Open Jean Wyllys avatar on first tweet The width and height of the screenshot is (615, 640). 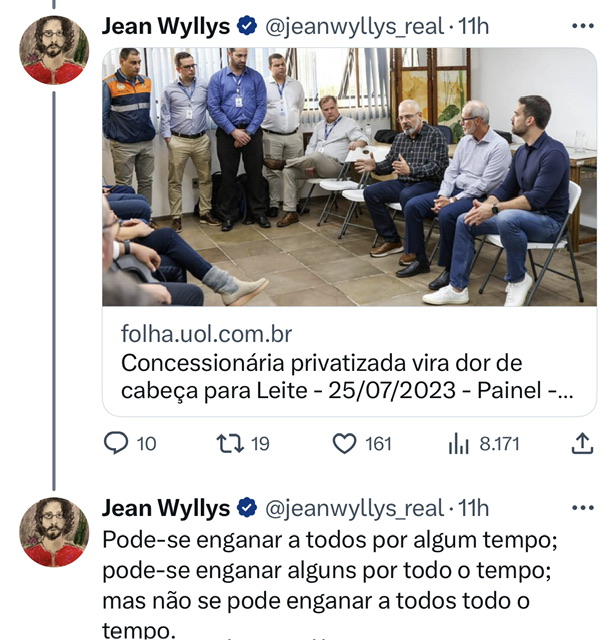click(x=54, y=50)
